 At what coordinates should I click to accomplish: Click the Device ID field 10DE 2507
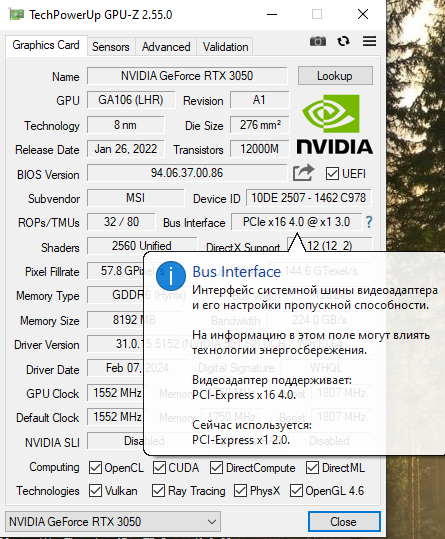pos(308,198)
